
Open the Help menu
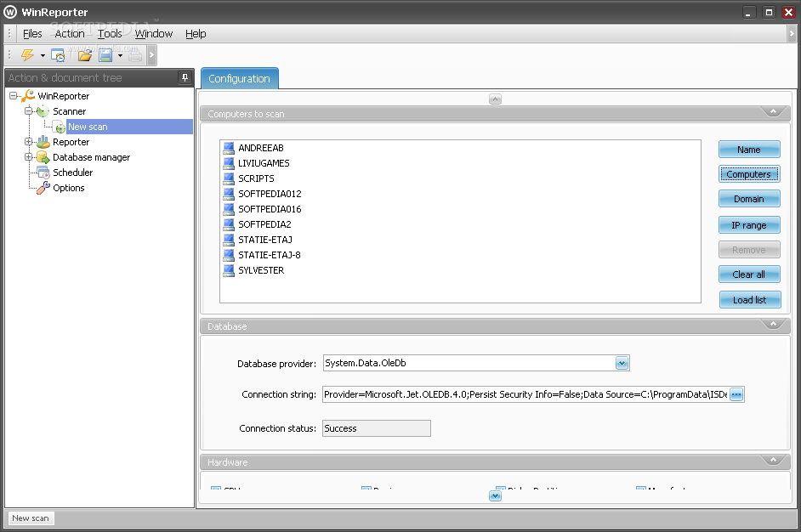(x=196, y=34)
